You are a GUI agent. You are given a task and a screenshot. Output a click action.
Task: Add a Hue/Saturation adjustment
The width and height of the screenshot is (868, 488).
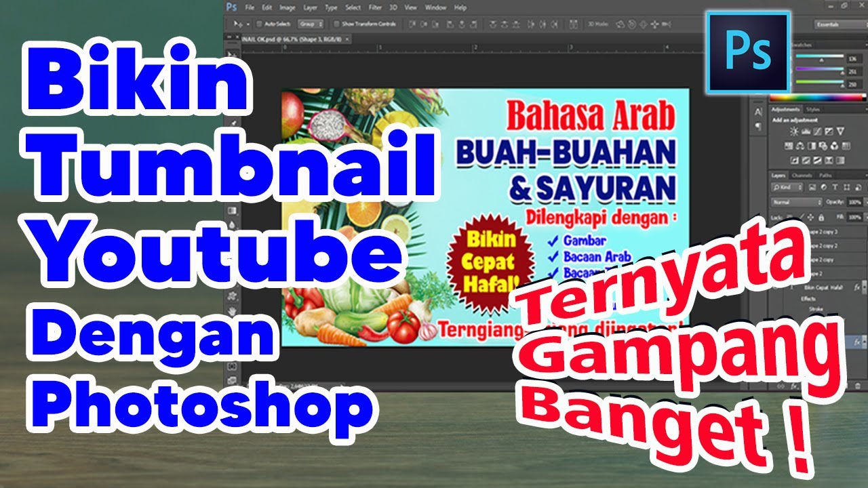point(789,146)
